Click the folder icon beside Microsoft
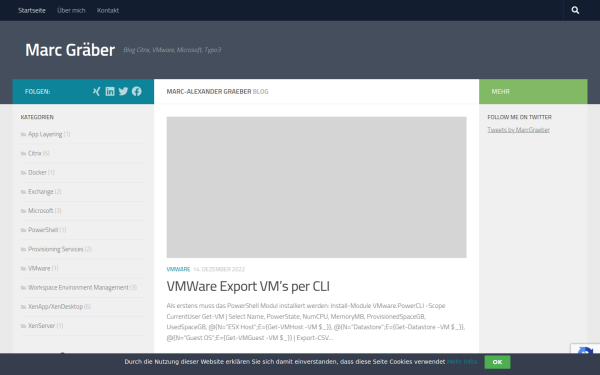600x375 pixels. [x=23, y=211]
